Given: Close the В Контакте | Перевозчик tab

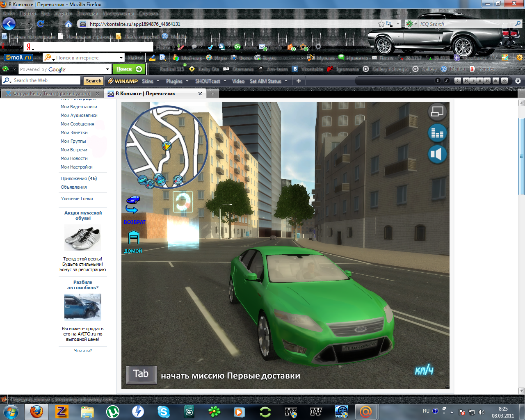Looking at the screenshot, I should [x=200, y=94].
